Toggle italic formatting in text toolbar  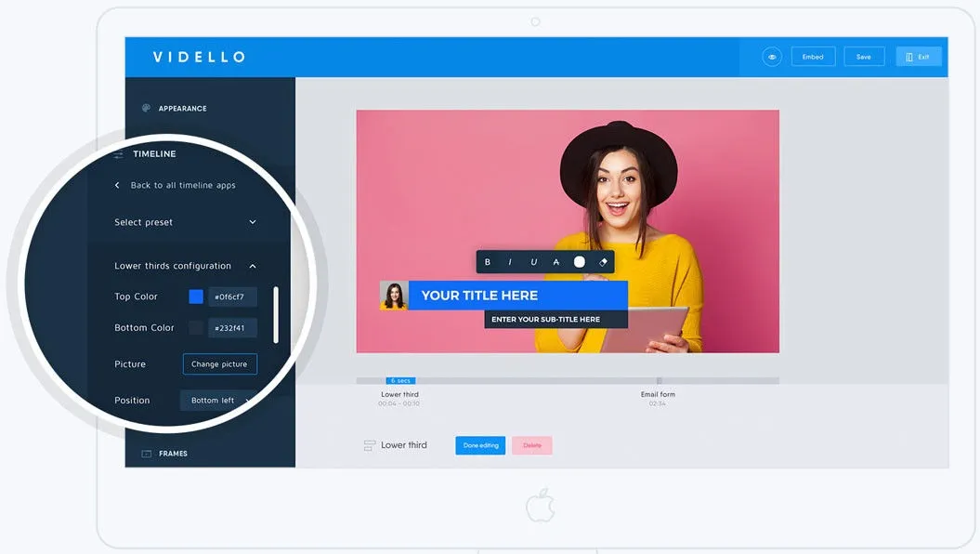(x=510, y=262)
